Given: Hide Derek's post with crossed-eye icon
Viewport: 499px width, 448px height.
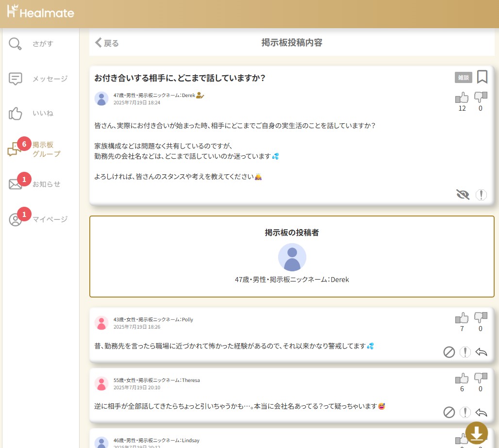Looking at the screenshot, I should tap(463, 195).
